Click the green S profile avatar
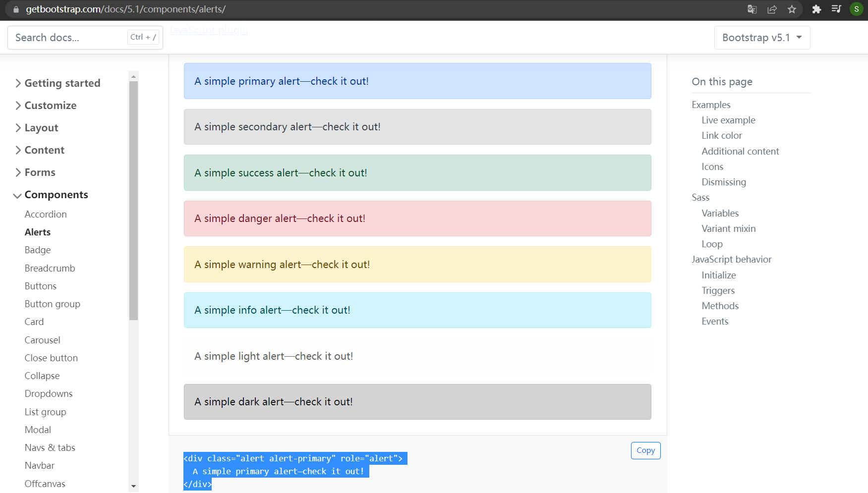The image size is (868, 493). tap(856, 9)
